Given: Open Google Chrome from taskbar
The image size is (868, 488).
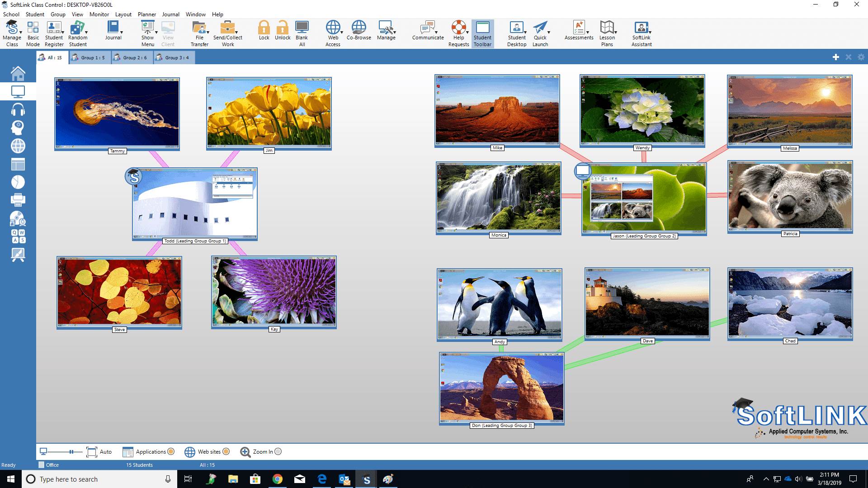Looking at the screenshot, I should [278, 479].
